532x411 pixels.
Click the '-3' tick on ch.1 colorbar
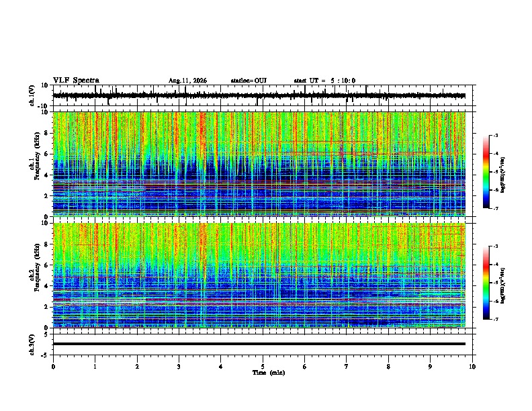pos(495,136)
